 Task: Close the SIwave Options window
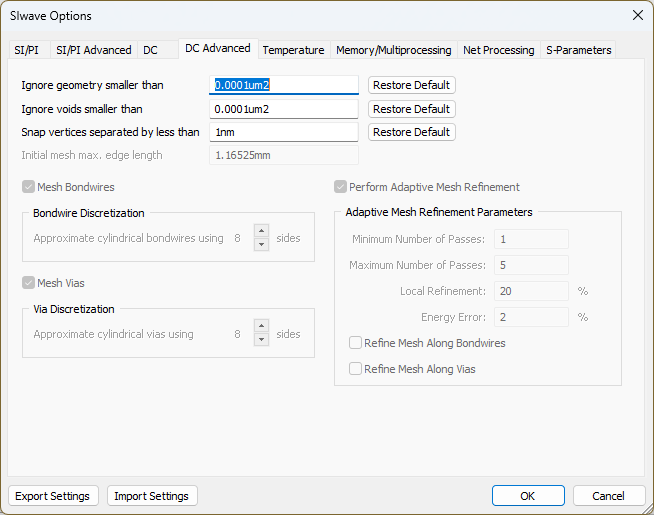tap(638, 15)
